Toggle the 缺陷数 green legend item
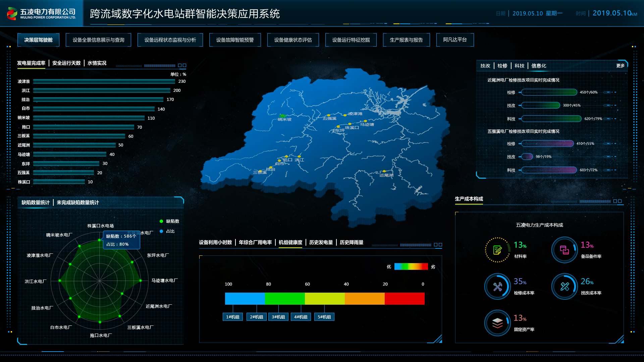 169,221
